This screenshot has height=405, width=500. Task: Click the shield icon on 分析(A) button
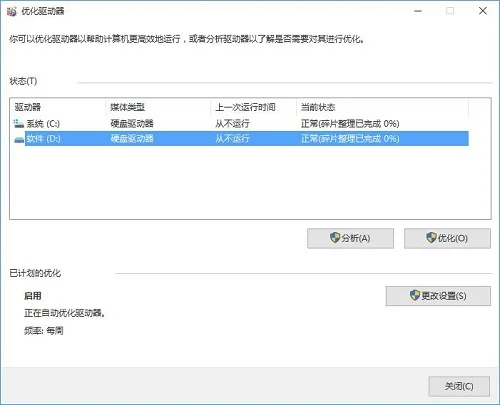tap(335, 238)
